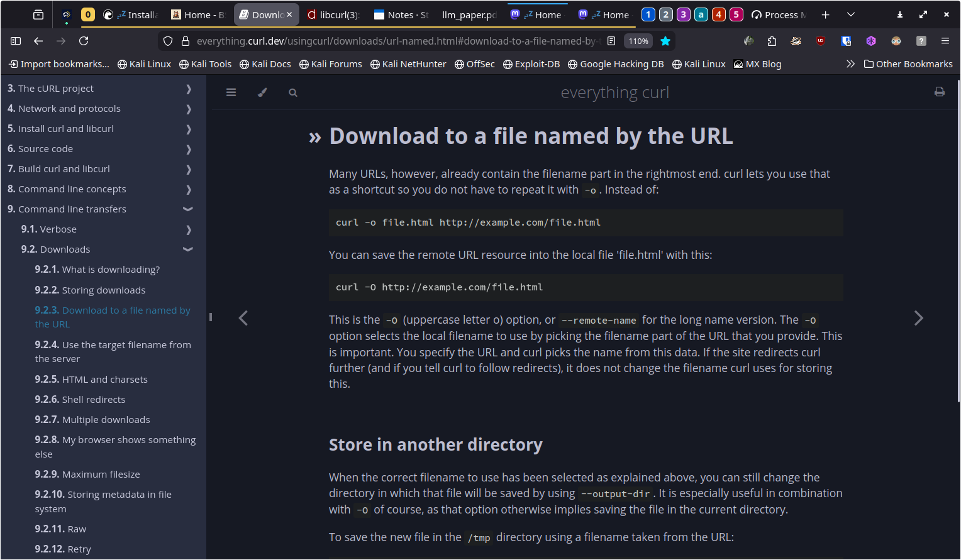The width and height of the screenshot is (961, 560).
Task: Open the 'Exploit-DB' bookmark
Action: point(531,64)
